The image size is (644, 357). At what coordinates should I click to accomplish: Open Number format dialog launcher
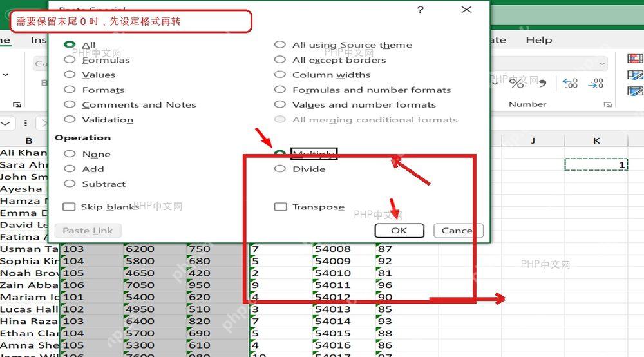point(607,105)
